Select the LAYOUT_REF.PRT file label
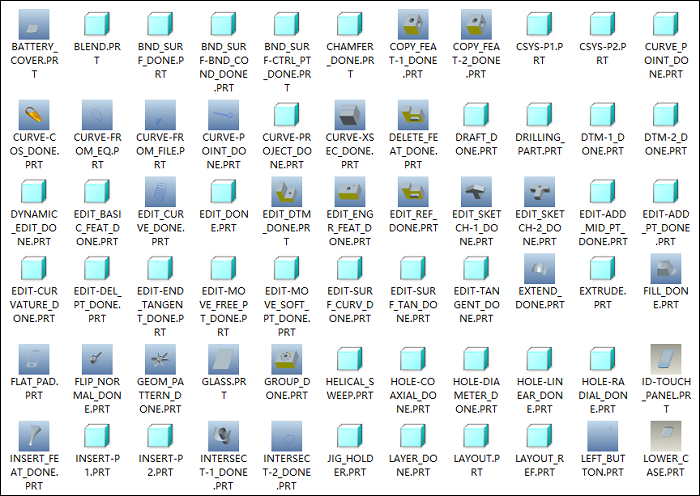The height and width of the screenshot is (496, 700). [539, 465]
